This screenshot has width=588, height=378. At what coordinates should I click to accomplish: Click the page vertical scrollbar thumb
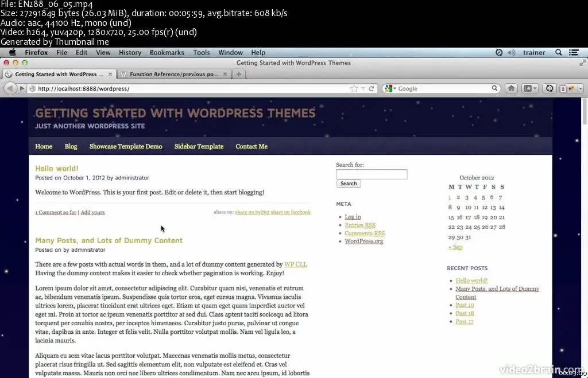pyautogui.click(x=585, y=112)
